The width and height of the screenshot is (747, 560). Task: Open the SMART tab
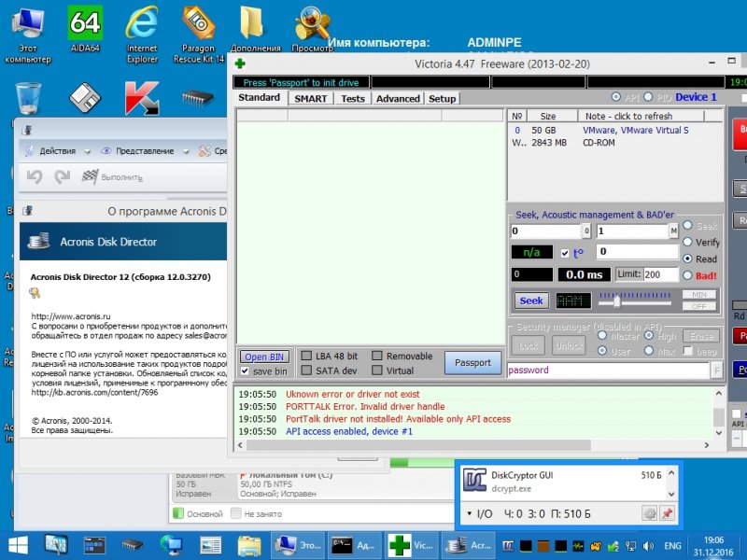coord(311,99)
